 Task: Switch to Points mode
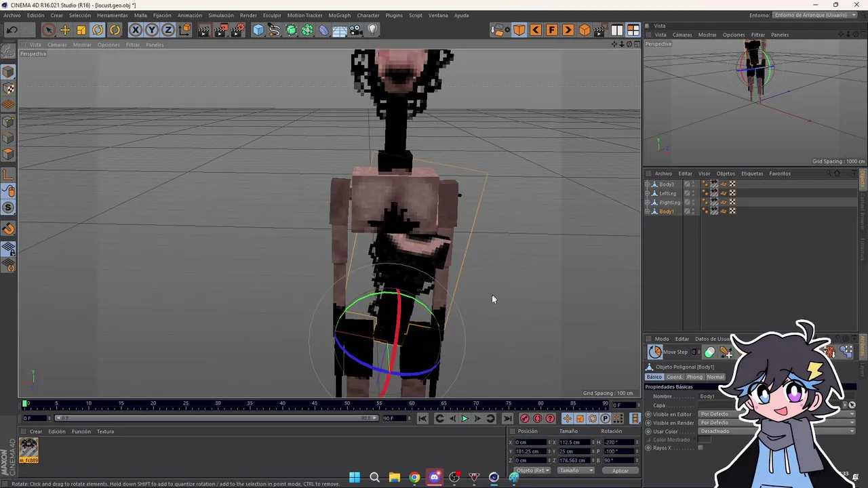[8, 122]
